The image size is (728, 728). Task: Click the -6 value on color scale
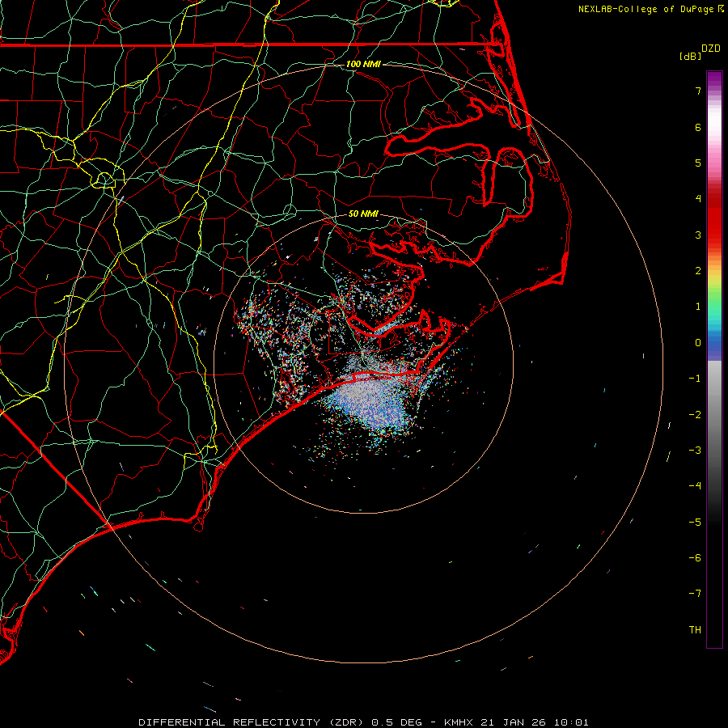695,558
